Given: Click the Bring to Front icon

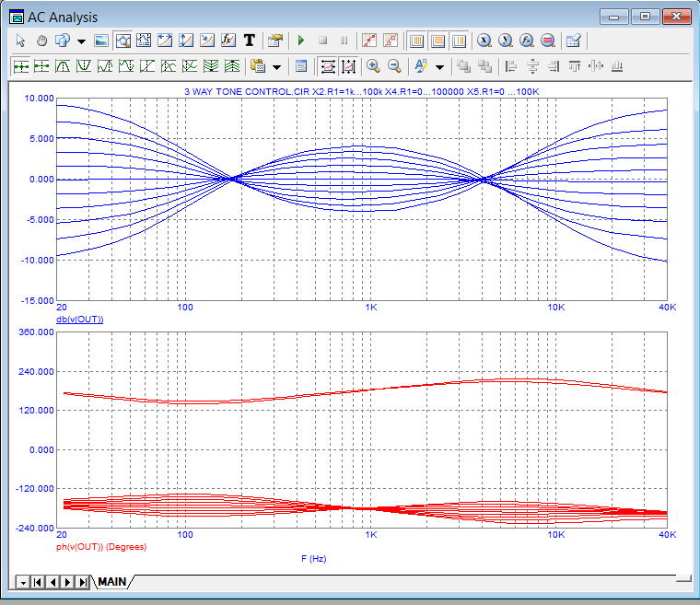Looking at the screenshot, I should pos(464,66).
